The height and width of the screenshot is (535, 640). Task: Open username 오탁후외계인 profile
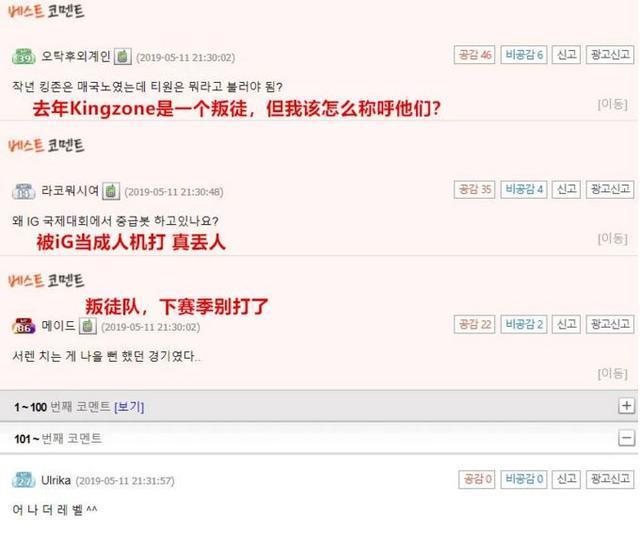[x=76, y=56]
